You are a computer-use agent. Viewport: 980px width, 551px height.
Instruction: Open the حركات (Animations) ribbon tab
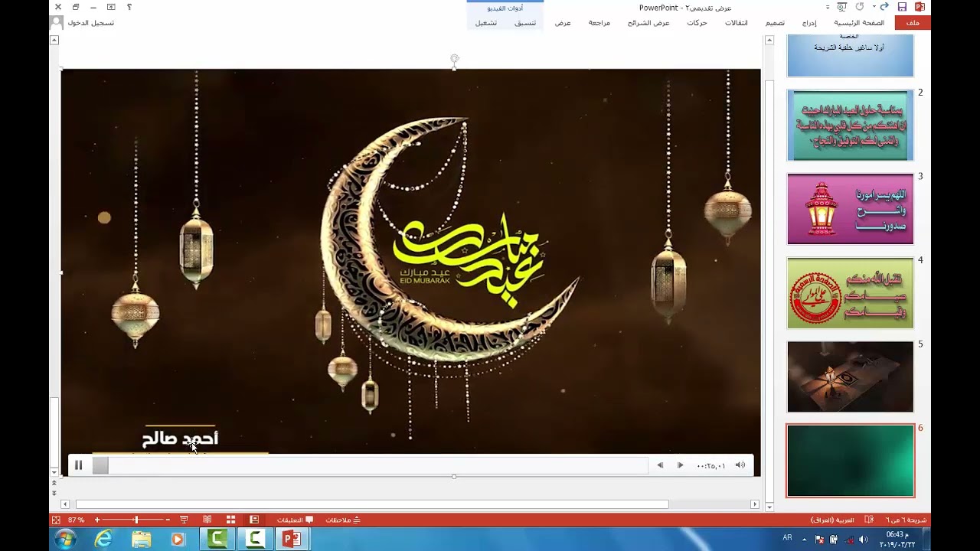[697, 23]
